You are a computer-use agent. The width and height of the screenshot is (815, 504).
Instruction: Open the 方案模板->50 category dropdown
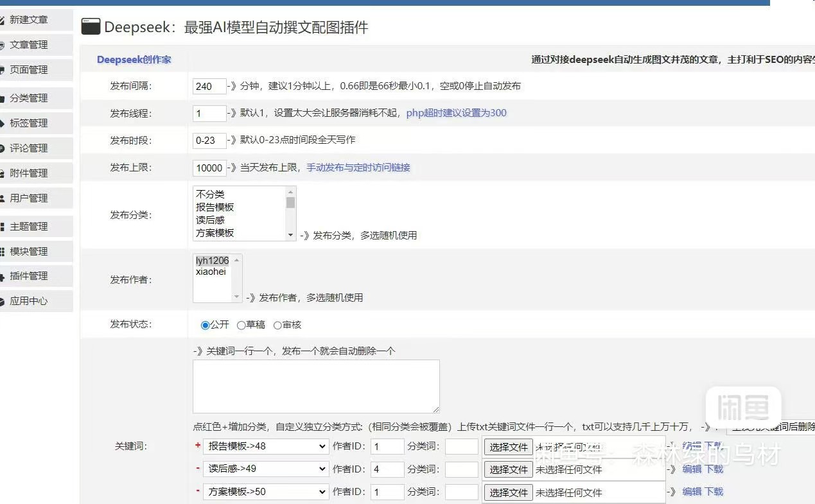coord(266,492)
